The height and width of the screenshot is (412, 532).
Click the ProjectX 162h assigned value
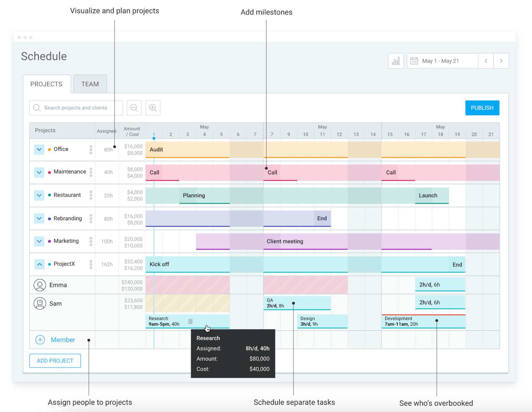point(107,264)
